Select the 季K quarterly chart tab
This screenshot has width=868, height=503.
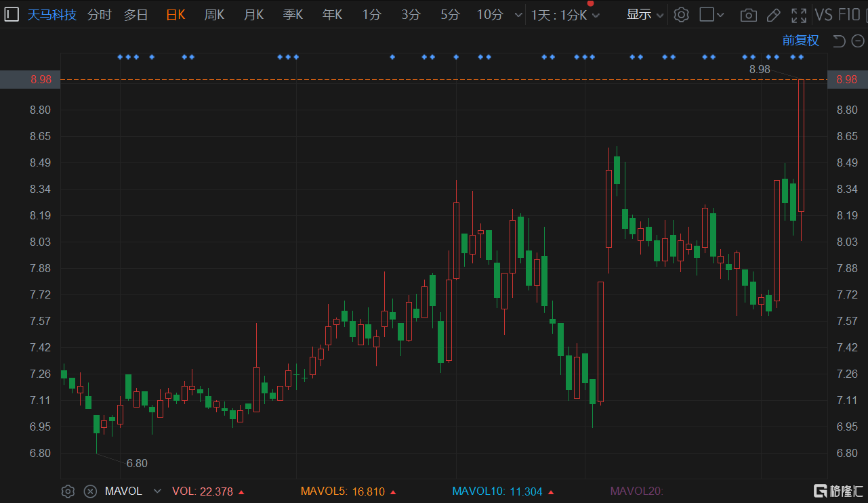[x=293, y=14]
